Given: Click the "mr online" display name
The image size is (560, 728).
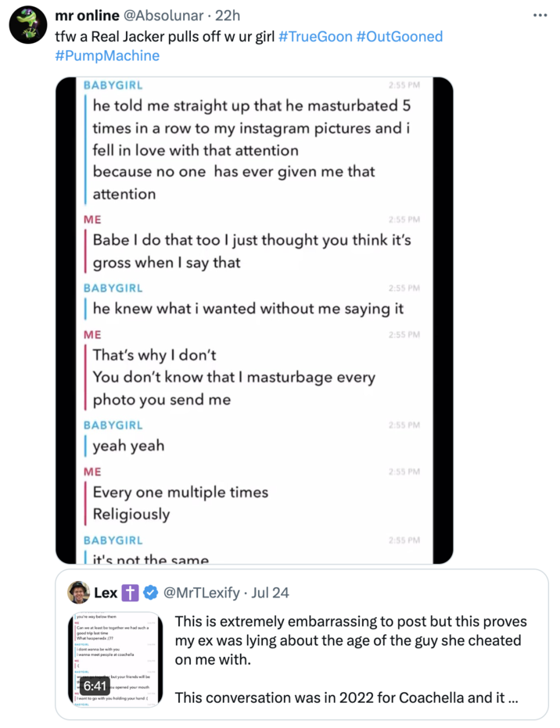Looking at the screenshot, I should (87, 16).
